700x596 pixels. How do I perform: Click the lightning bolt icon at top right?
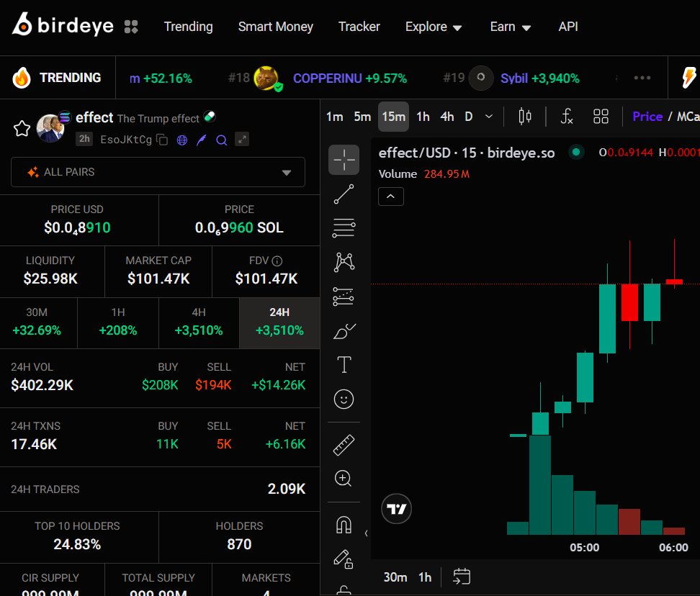[x=688, y=78]
